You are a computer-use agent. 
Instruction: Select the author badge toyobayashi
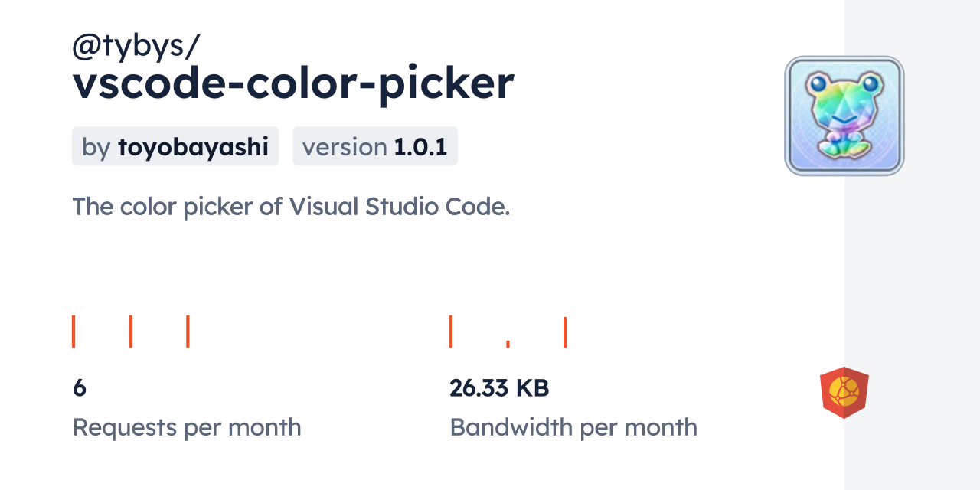pos(175,146)
